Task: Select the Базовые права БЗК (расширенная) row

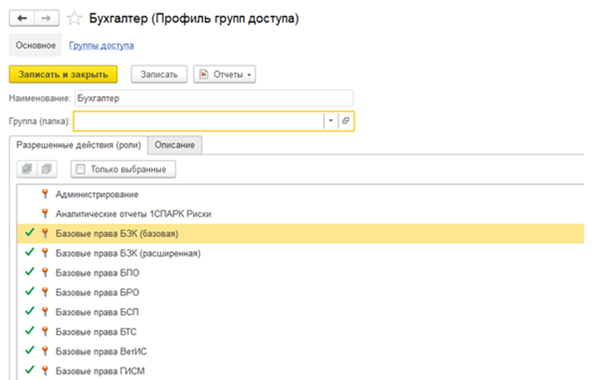Action: coord(300,253)
